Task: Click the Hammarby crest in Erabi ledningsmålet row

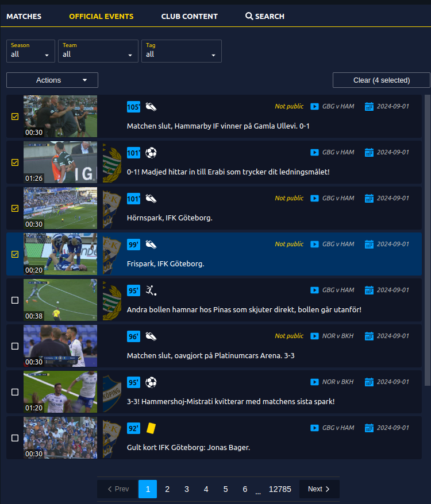Action: coord(112,163)
